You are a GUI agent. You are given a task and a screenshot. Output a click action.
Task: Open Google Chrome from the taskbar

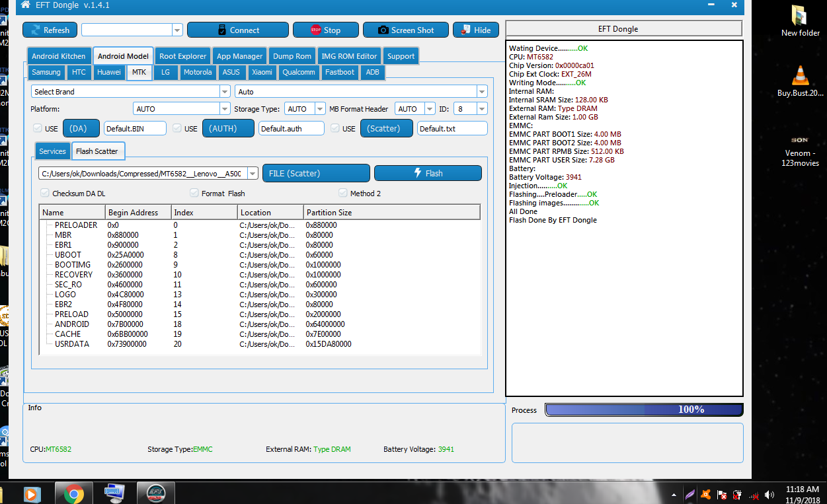(x=74, y=493)
